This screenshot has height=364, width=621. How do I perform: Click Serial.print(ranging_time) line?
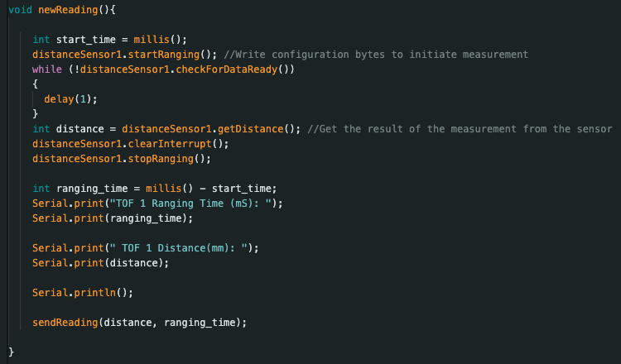click(113, 218)
